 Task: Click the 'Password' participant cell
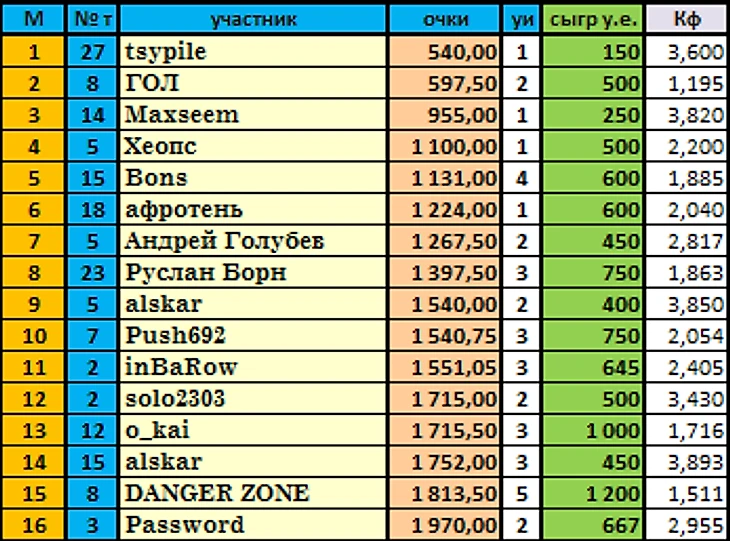[x=254, y=524]
